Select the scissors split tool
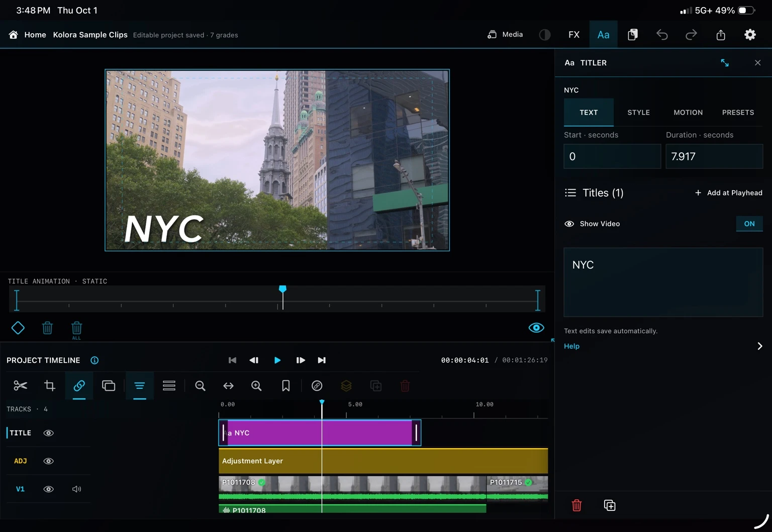772x532 pixels. coord(20,386)
